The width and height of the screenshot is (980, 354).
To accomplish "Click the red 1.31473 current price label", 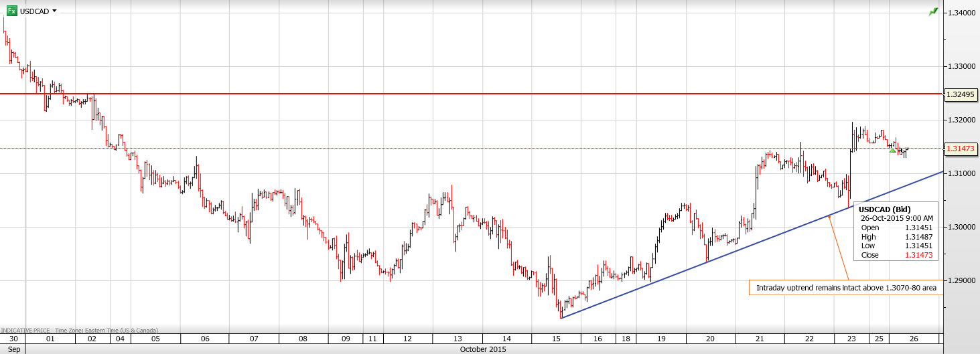I will coord(961,149).
